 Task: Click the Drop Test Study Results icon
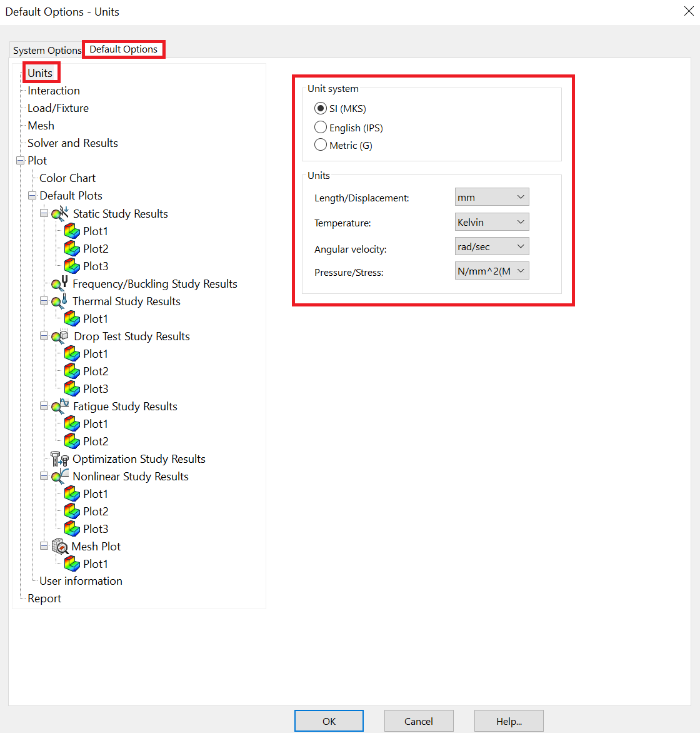point(60,336)
